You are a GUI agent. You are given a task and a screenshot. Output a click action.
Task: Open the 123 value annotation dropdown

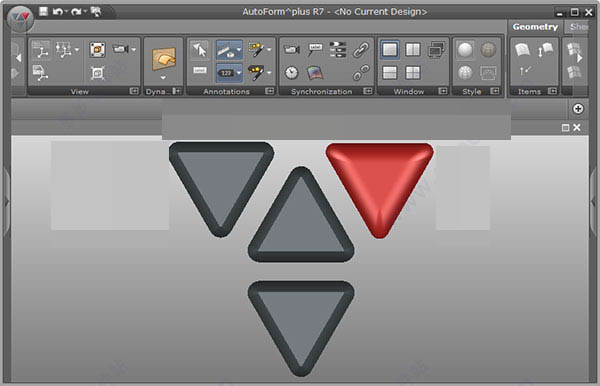239,73
